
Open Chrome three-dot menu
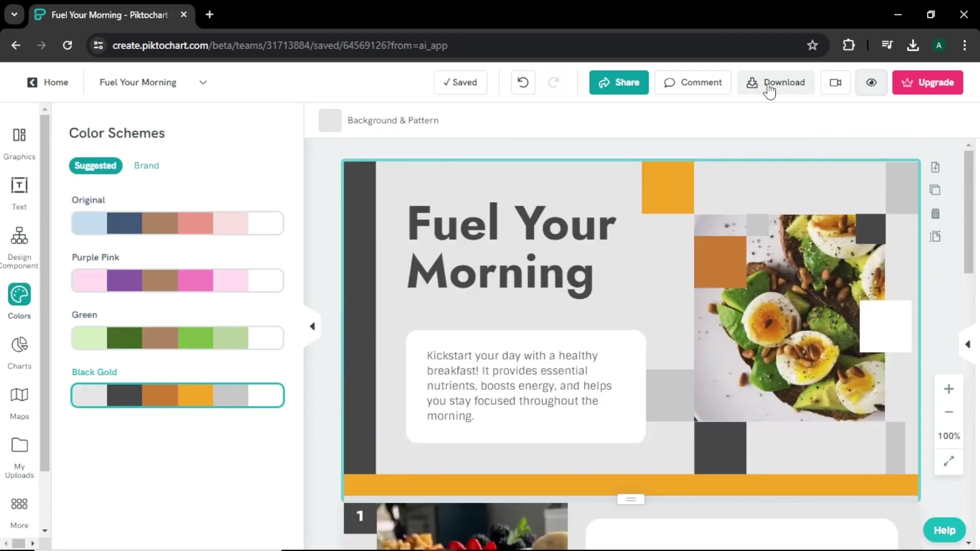point(965,45)
